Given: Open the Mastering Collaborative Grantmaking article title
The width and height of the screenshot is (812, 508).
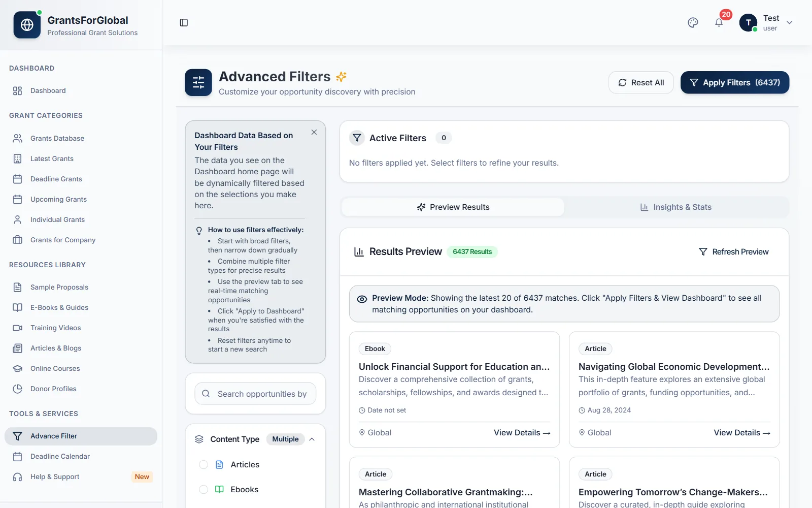Looking at the screenshot, I should pos(446,492).
